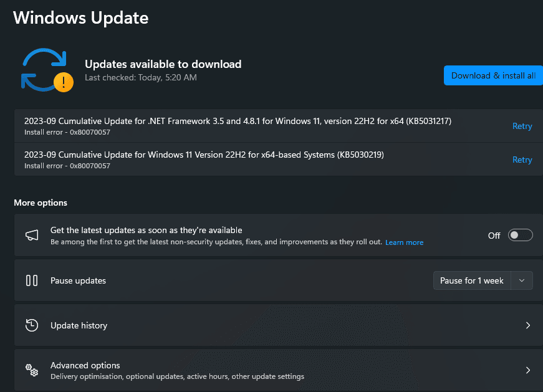This screenshot has height=392, width=543.
Task: Click the More options section heading
Action: point(41,203)
